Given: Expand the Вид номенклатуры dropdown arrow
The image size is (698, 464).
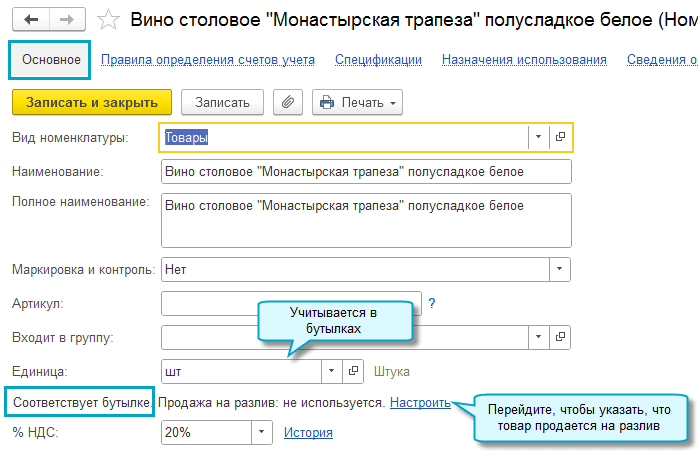Looking at the screenshot, I should tap(538, 137).
